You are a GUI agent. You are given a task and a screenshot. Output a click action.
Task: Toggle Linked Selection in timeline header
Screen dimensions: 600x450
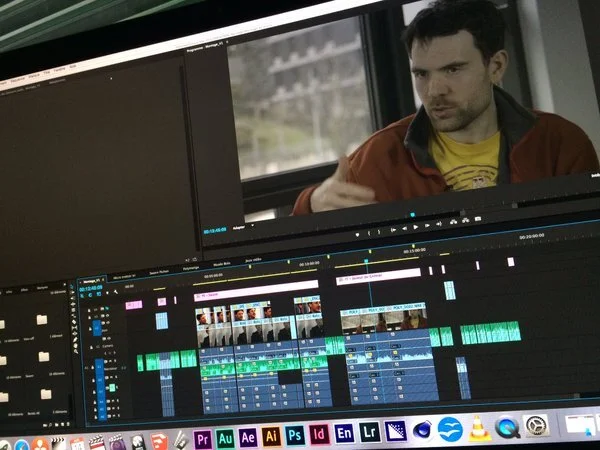click(99, 294)
